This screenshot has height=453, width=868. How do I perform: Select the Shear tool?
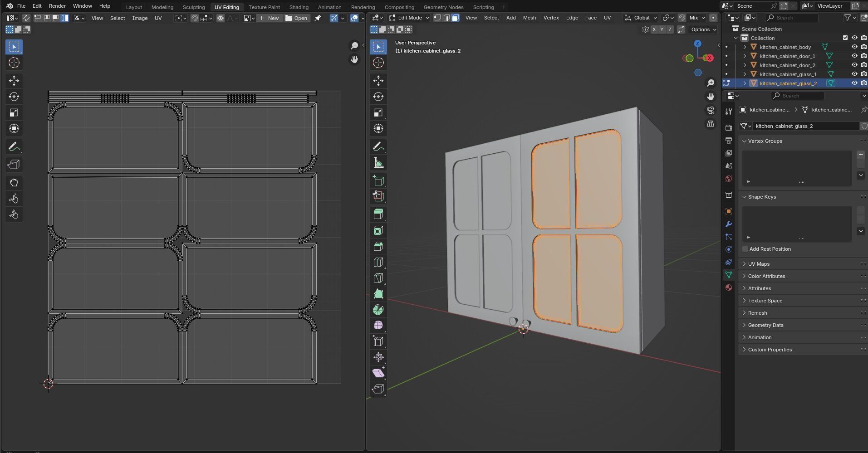378,373
